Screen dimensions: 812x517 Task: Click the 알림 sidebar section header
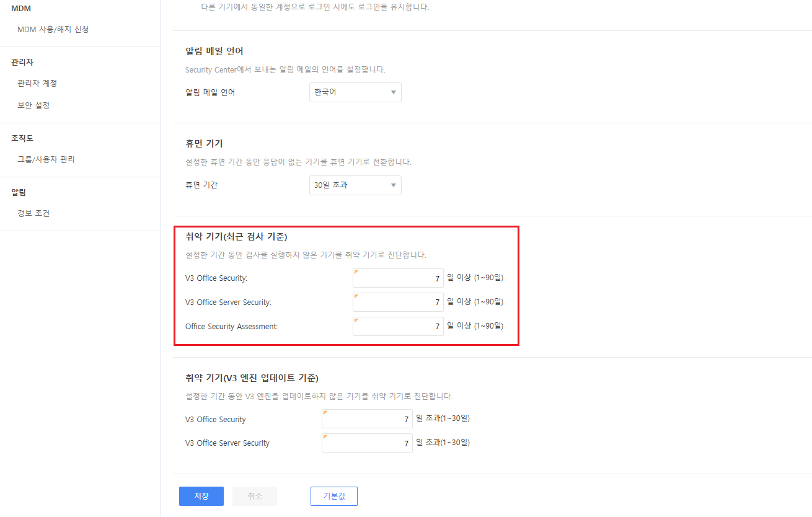coord(19,192)
